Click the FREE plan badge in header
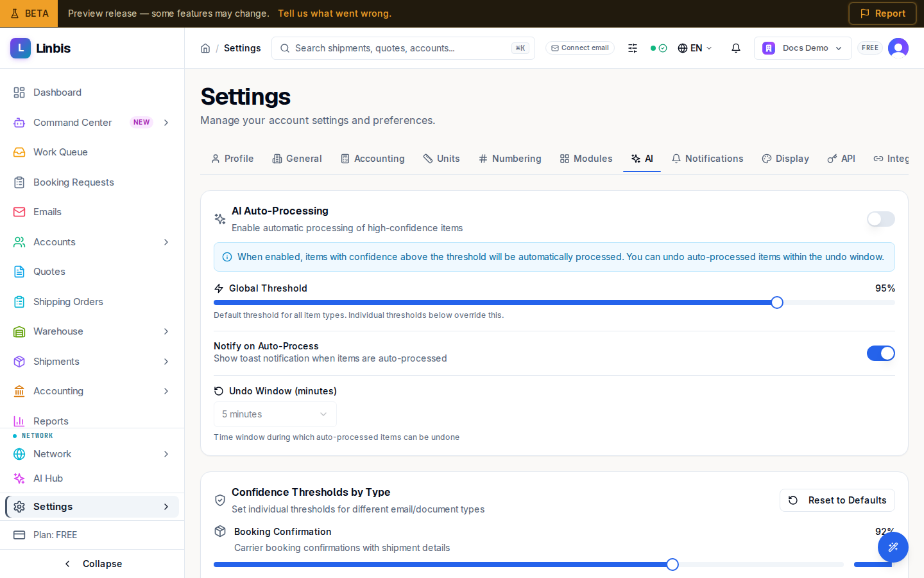This screenshot has width=924, height=578. coord(870,48)
